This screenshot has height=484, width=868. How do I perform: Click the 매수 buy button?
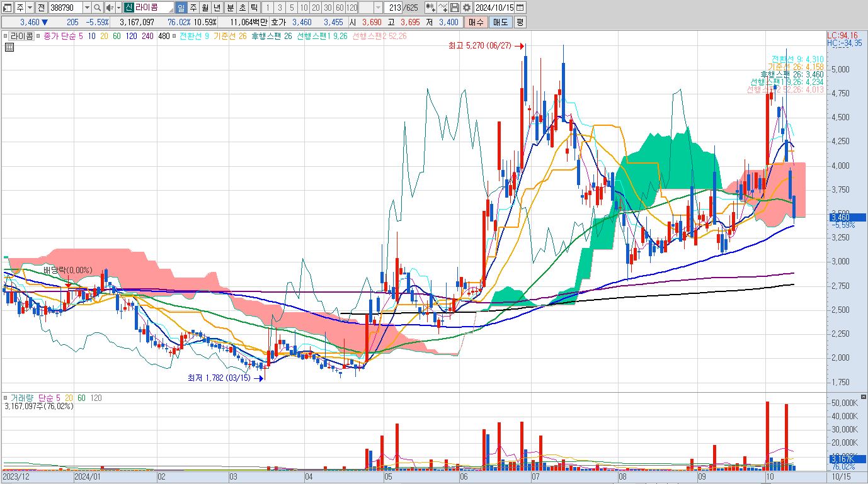click(x=476, y=22)
